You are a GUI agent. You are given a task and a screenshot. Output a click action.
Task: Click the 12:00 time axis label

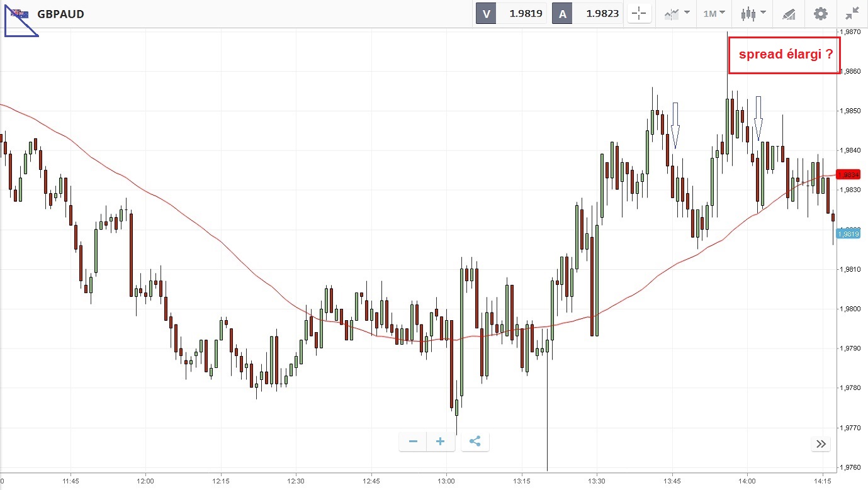(x=145, y=482)
